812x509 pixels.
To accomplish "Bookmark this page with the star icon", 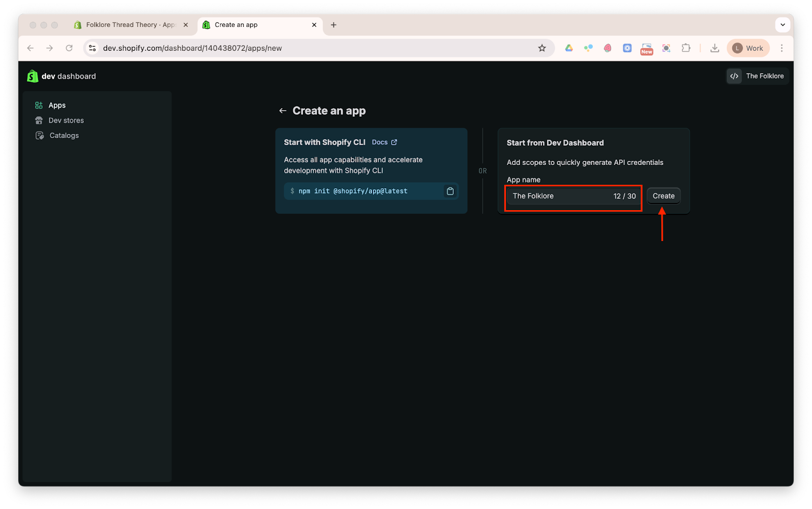I will click(542, 48).
